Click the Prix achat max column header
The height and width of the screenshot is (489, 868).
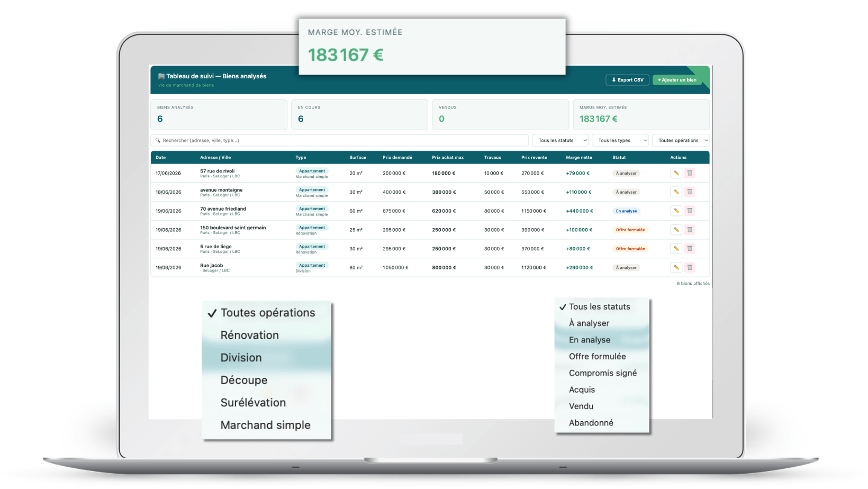(x=448, y=158)
